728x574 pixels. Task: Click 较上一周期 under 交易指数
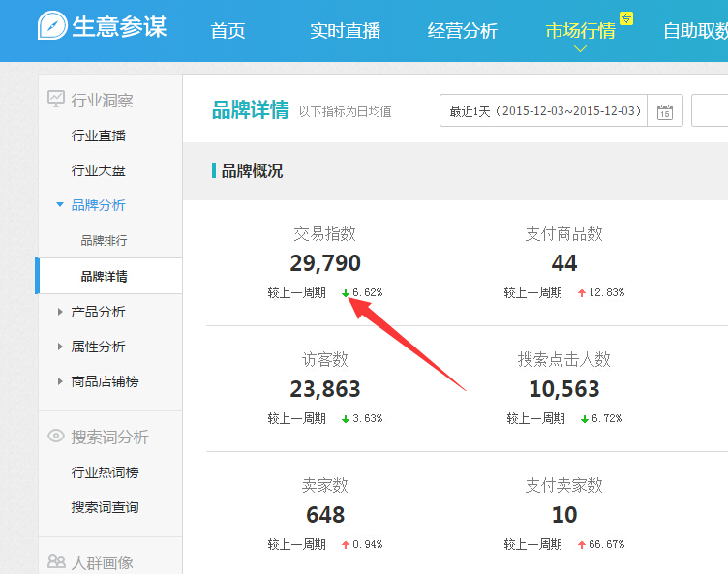point(296,293)
